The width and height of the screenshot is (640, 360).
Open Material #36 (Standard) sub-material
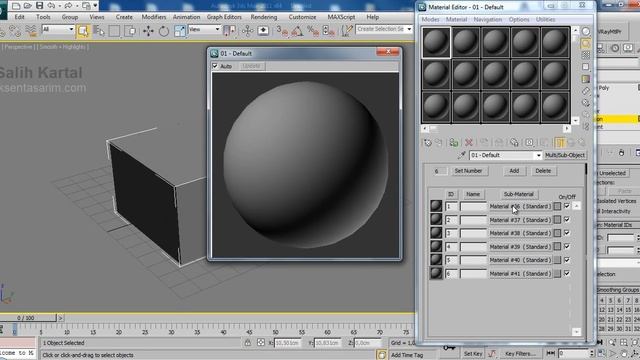point(520,206)
